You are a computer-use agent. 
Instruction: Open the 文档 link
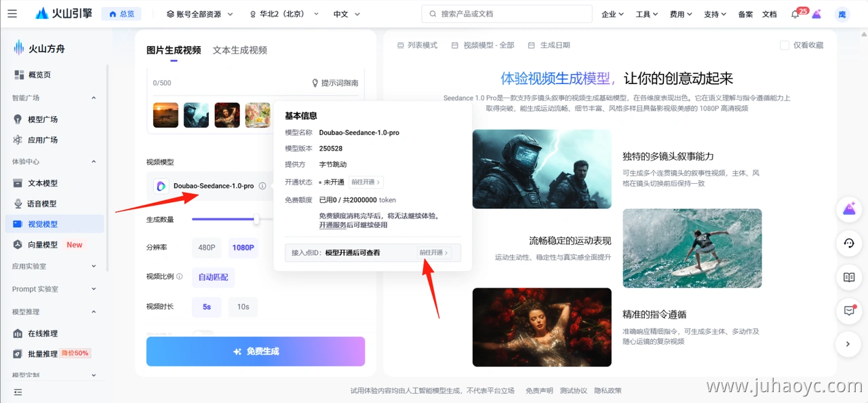click(x=770, y=14)
